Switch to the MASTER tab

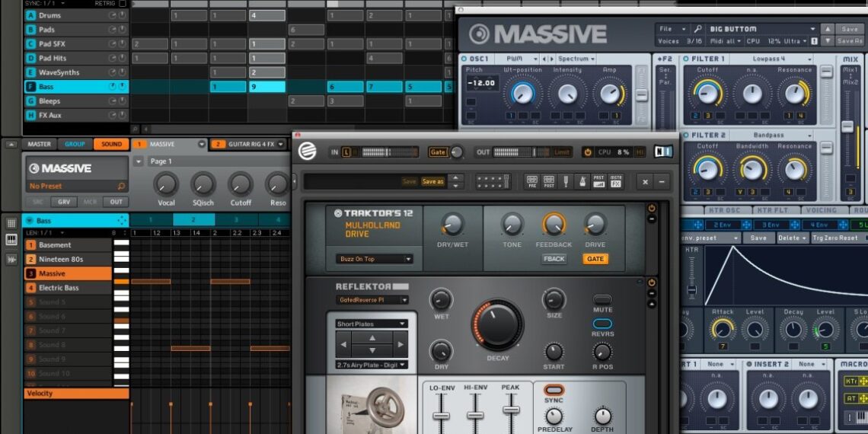(x=39, y=144)
